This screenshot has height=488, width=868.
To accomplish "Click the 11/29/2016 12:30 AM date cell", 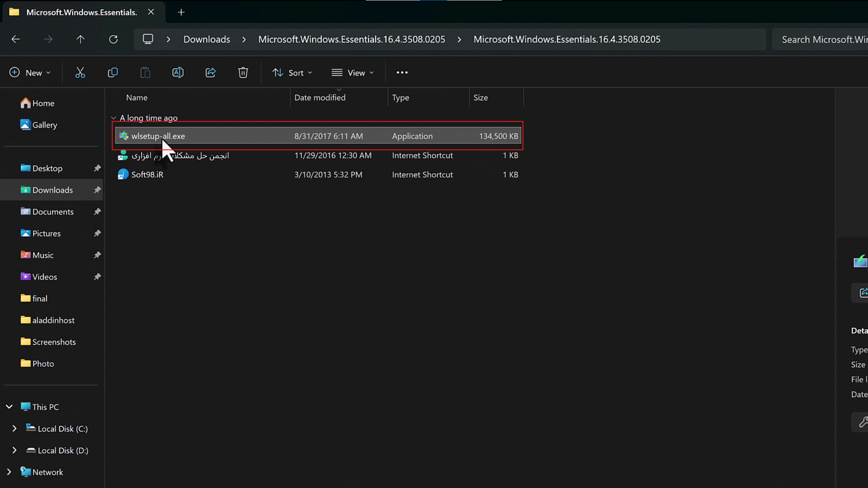I will [x=333, y=155].
